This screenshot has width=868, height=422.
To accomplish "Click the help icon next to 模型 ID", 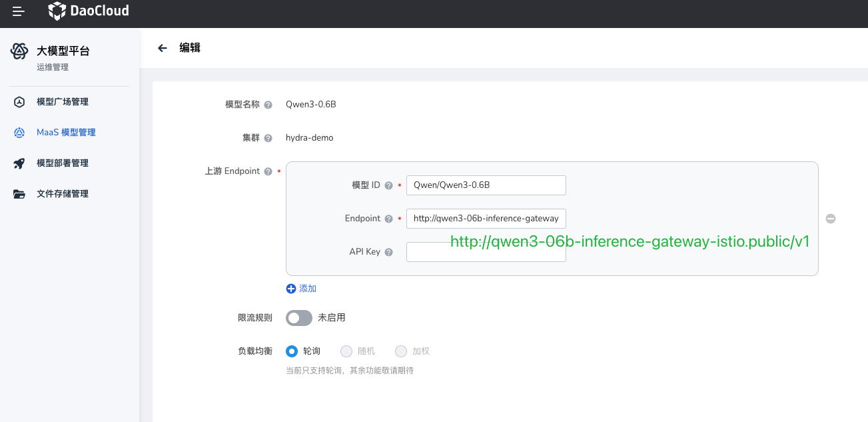I will pos(388,185).
